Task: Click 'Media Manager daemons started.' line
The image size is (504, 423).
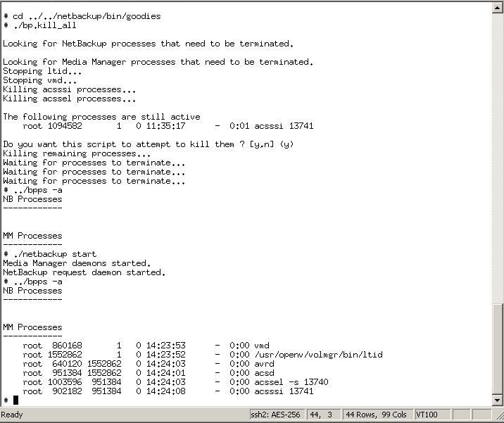Action: [x=77, y=263]
